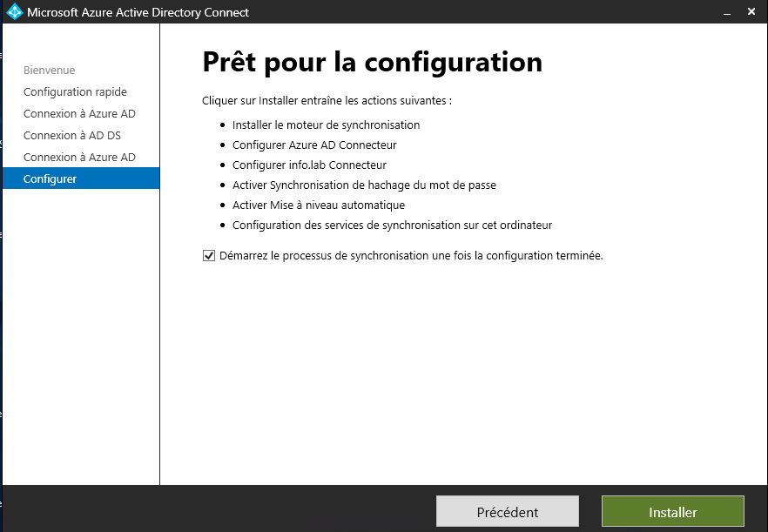Open the Bienvenue step in sidebar
This screenshot has height=532, width=768.
pos(49,70)
